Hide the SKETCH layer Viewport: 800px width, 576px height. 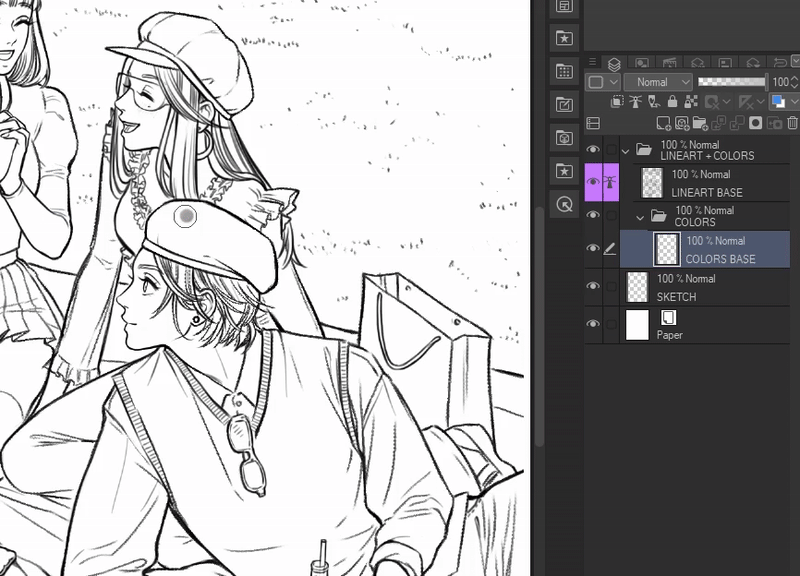(x=593, y=286)
